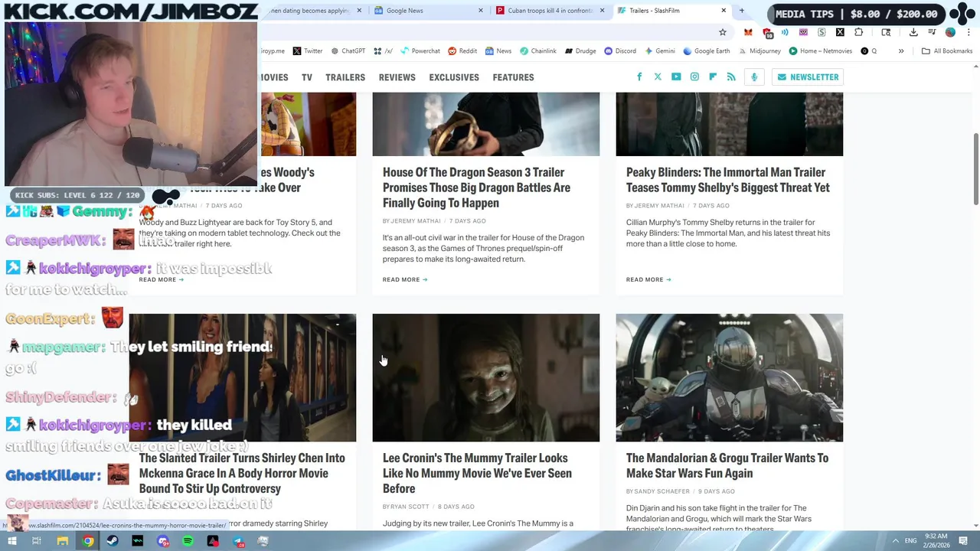980x551 pixels.
Task: Expand the hidden bookmarks chevron
Action: pos(901,51)
